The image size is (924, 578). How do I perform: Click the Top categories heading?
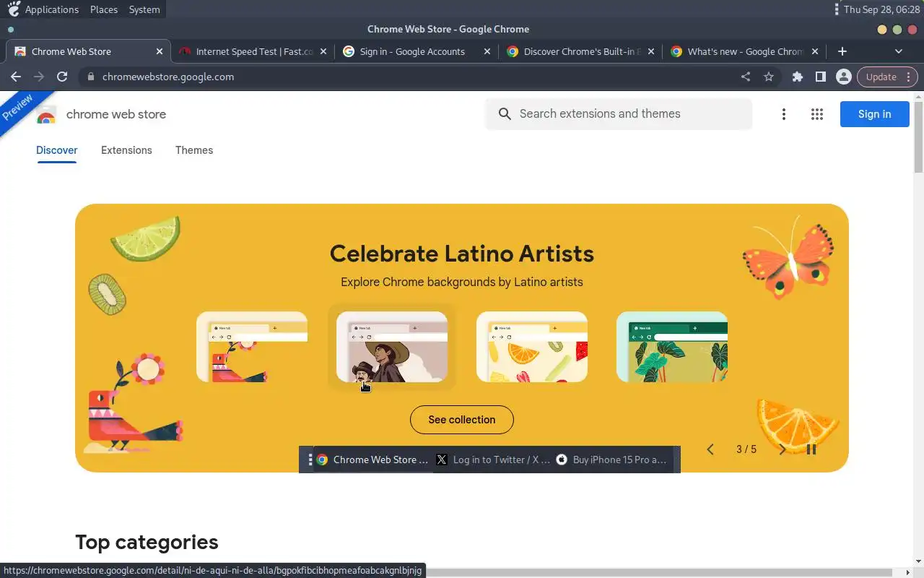pos(147,542)
